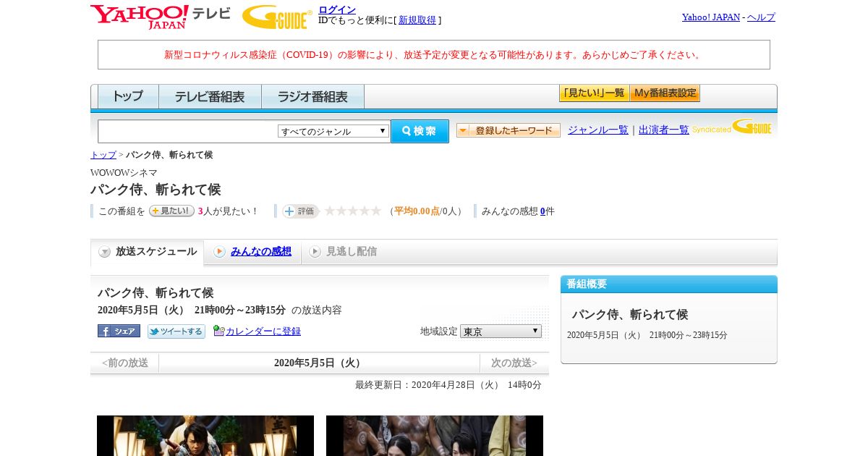This screenshot has width=868, height=456.
Task: Open My番組表設定
Action: [665, 93]
